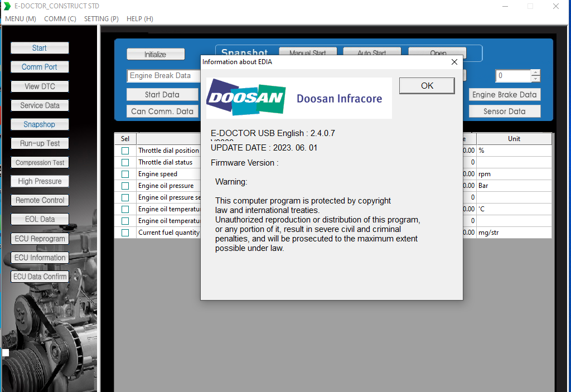Check the Throttle dial position checkbox
571x392 pixels.
tap(125, 151)
